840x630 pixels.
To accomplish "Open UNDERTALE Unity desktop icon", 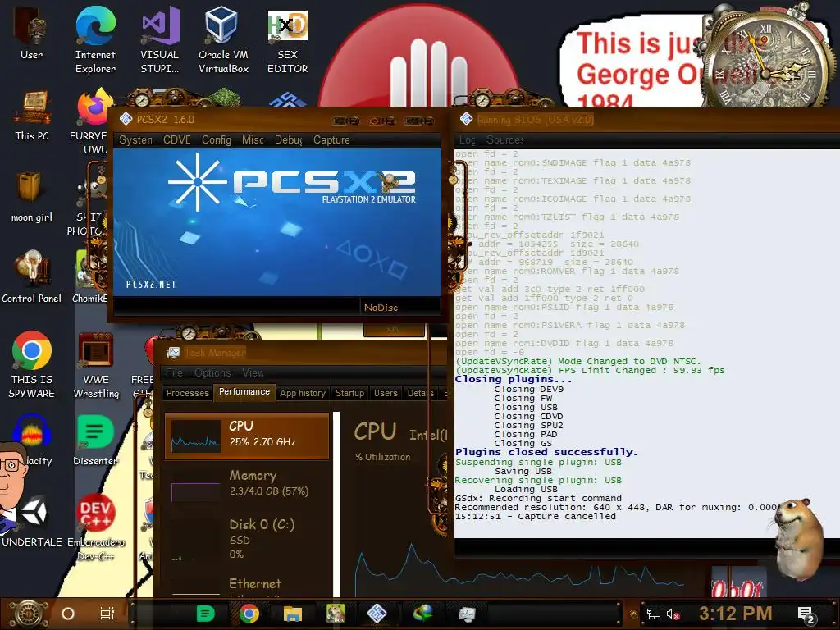I will 32,521.
